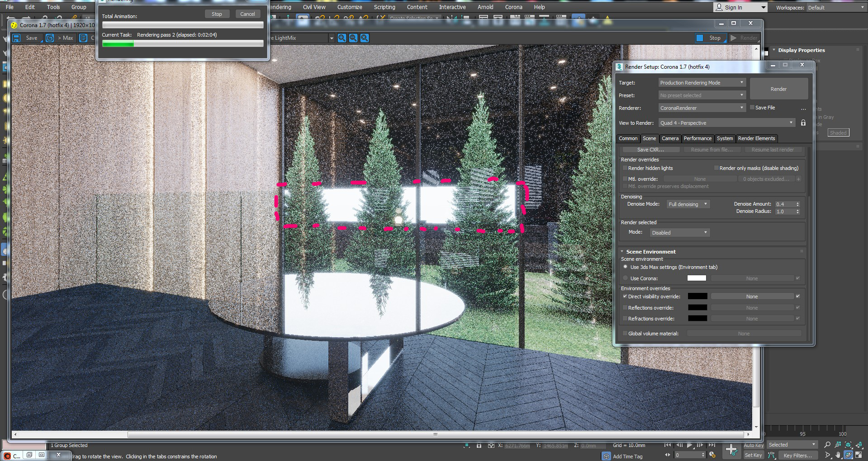Select the viewport Zoom magnifier tool
The width and height of the screenshot is (868, 461).
click(827, 445)
